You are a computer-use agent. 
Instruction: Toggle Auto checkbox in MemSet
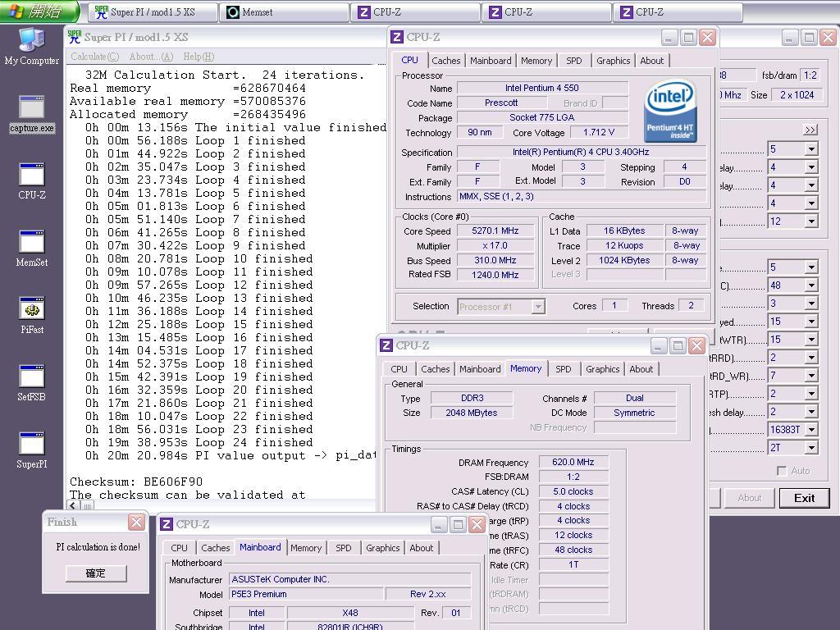(782, 471)
